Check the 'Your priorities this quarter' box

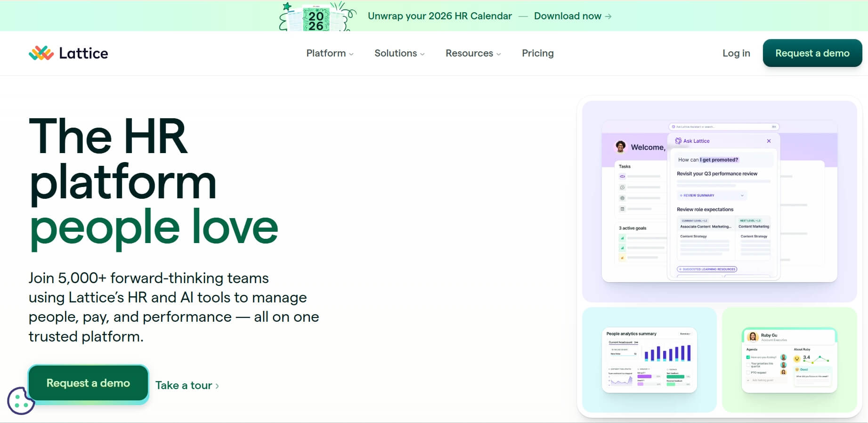[748, 364]
